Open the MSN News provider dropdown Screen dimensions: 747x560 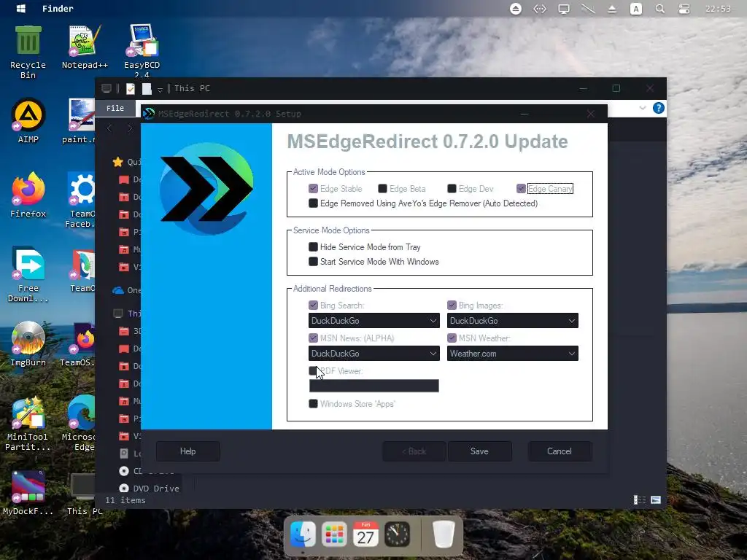click(374, 354)
